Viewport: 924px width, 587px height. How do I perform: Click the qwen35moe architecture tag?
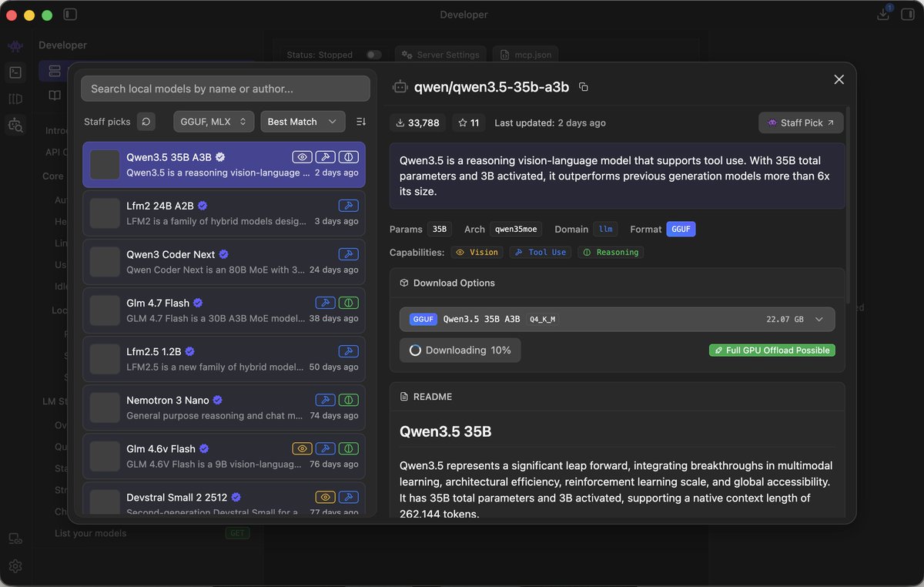(x=516, y=229)
